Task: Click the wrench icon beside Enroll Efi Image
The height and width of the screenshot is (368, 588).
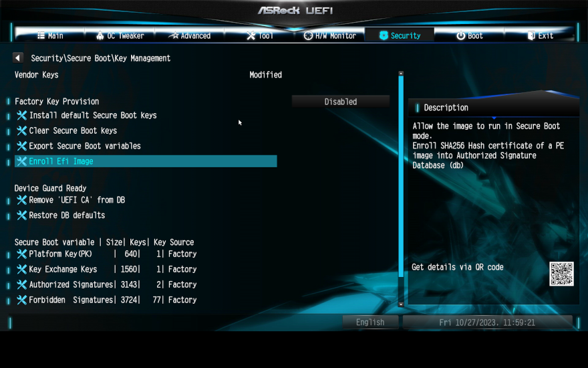Action: point(21,161)
